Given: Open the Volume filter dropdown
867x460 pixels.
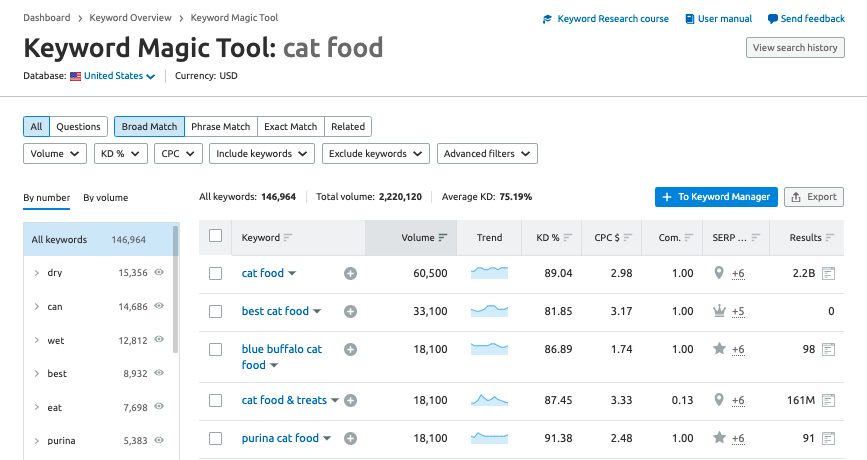Looking at the screenshot, I should pos(55,154).
